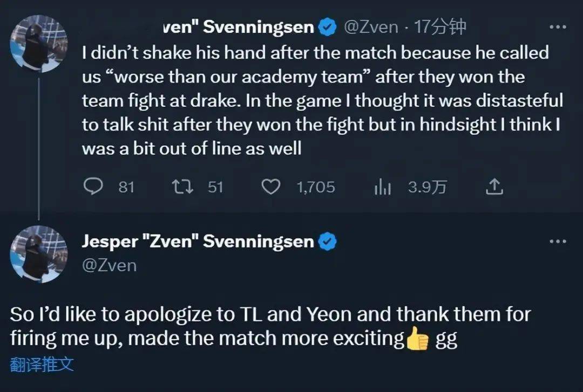Open the avatar beside the handshake tweet
583x392 pixels.
click(40, 44)
